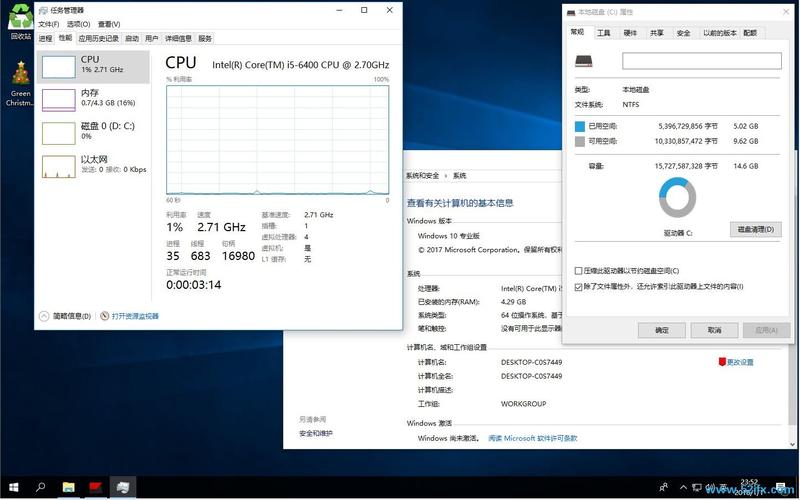
Task: Show hidden tray icons with the chevron
Action: click(x=684, y=488)
